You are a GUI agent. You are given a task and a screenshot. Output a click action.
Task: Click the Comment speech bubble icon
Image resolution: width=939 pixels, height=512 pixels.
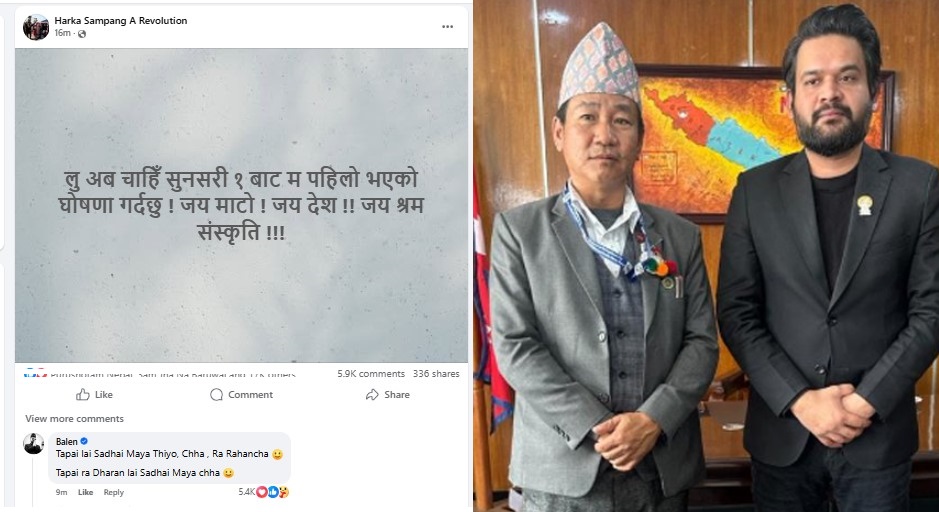(x=216, y=395)
